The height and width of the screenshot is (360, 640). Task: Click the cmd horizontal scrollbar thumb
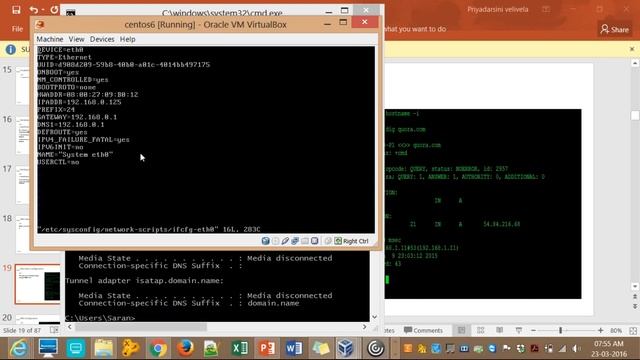[140, 327]
